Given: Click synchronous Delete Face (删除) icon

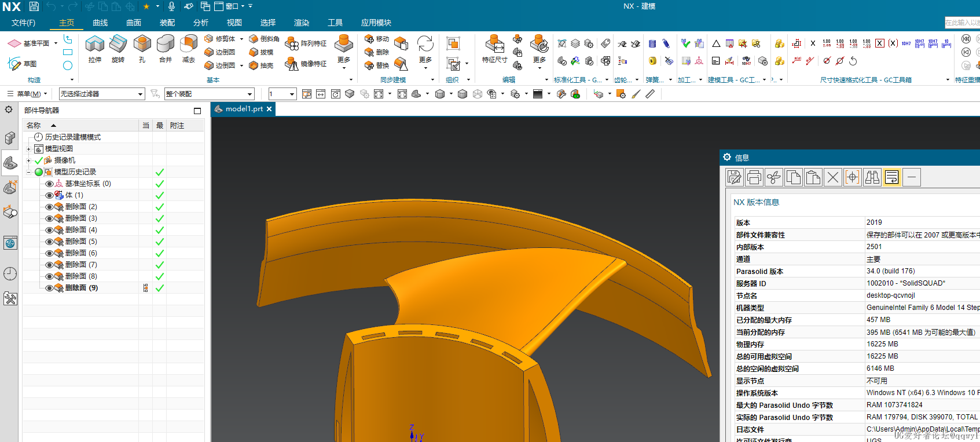Looking at the screenshot, I should click(x=369, y=52).
